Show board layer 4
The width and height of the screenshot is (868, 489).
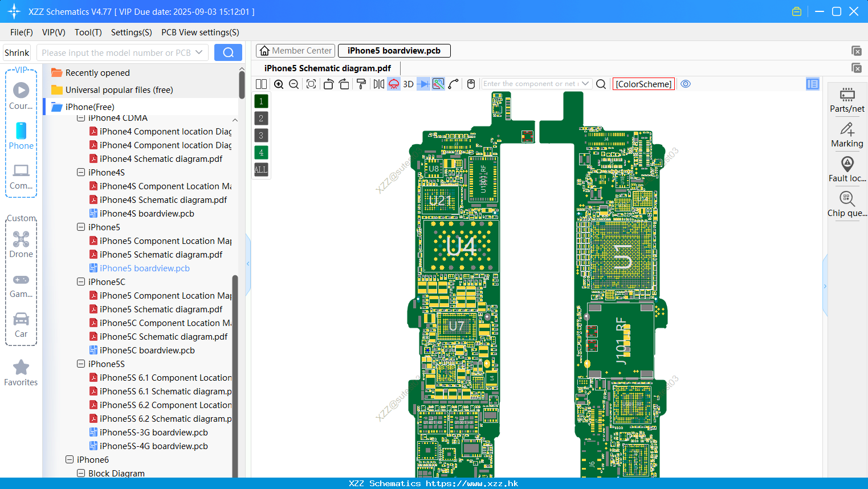(x=261, y=153)
